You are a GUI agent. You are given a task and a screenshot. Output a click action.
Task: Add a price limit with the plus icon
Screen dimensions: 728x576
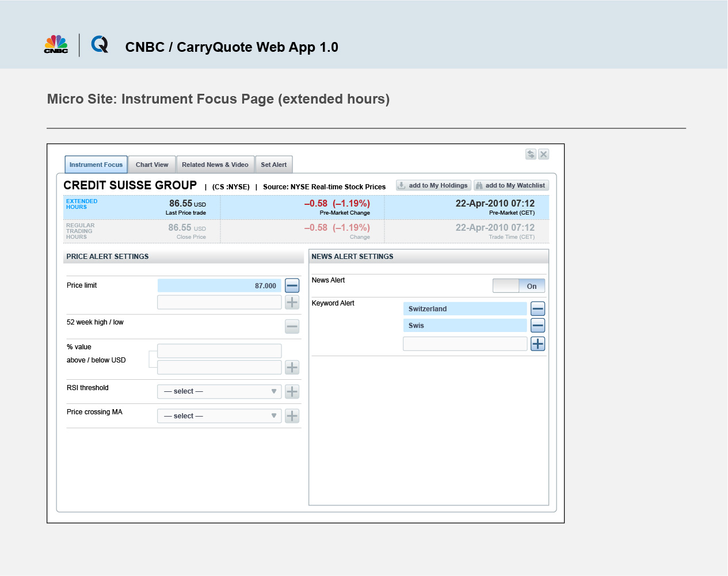coord(292,302)
